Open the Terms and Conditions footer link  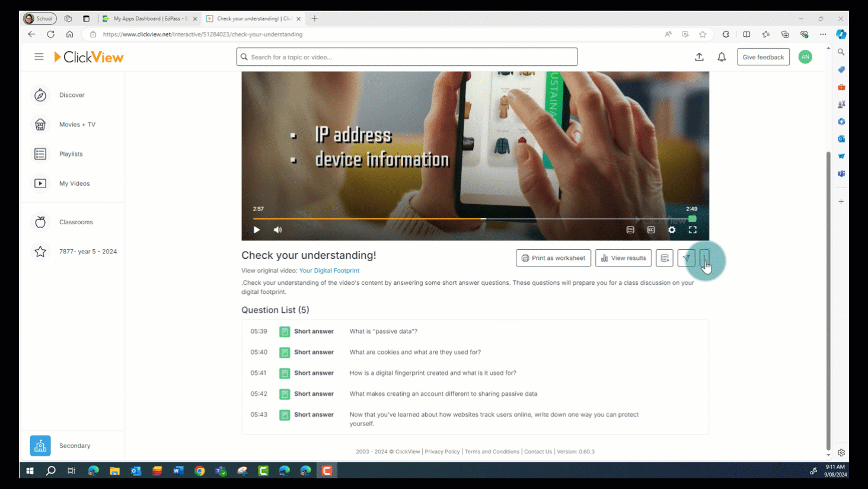tap(492, 452)
